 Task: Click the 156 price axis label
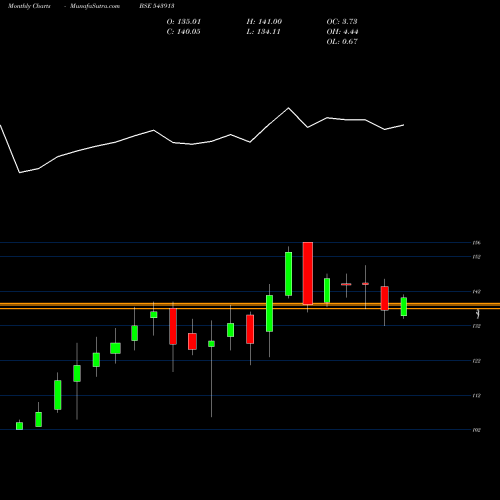477,243
